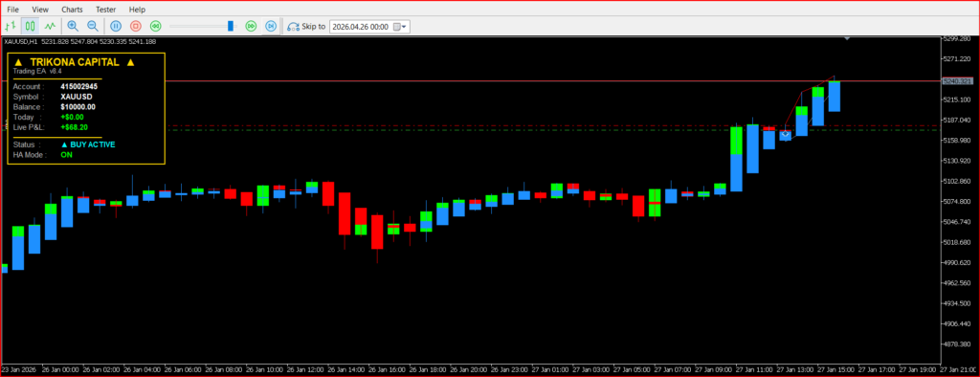Click the chart shift triangle marker
This screenshot has width=980, height=377.
tap(847, 39)
